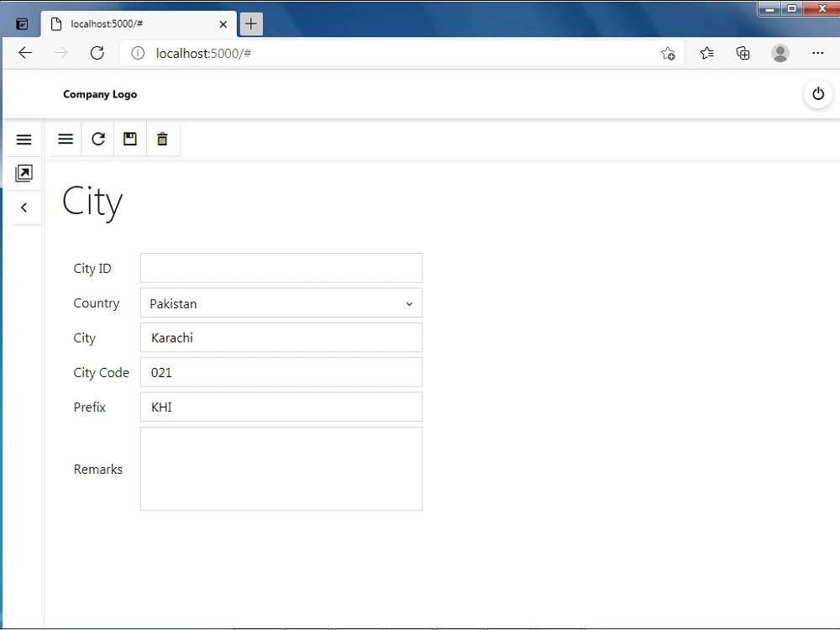
Task: Click the Remarks text area
Action: tap(281, 469)
